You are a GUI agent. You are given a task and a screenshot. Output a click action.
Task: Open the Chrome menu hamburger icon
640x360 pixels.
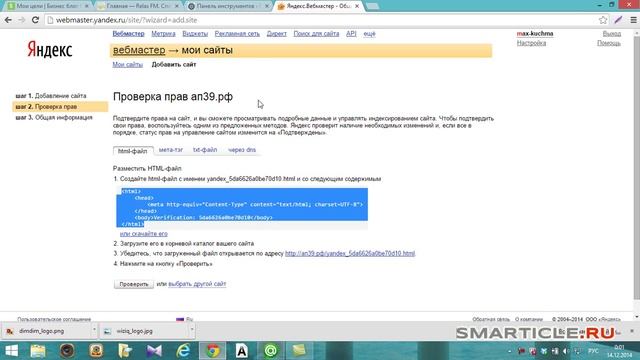tap(633, 20)
